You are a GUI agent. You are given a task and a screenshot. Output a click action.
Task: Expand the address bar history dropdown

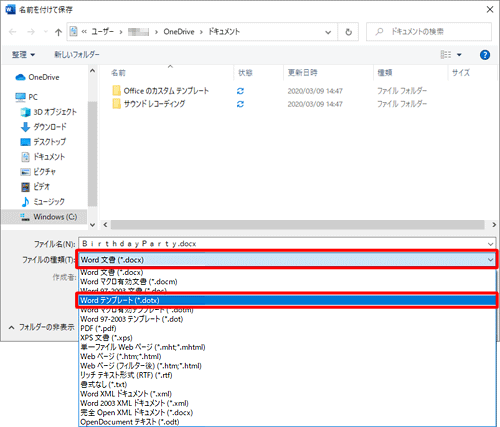point(328,32)
